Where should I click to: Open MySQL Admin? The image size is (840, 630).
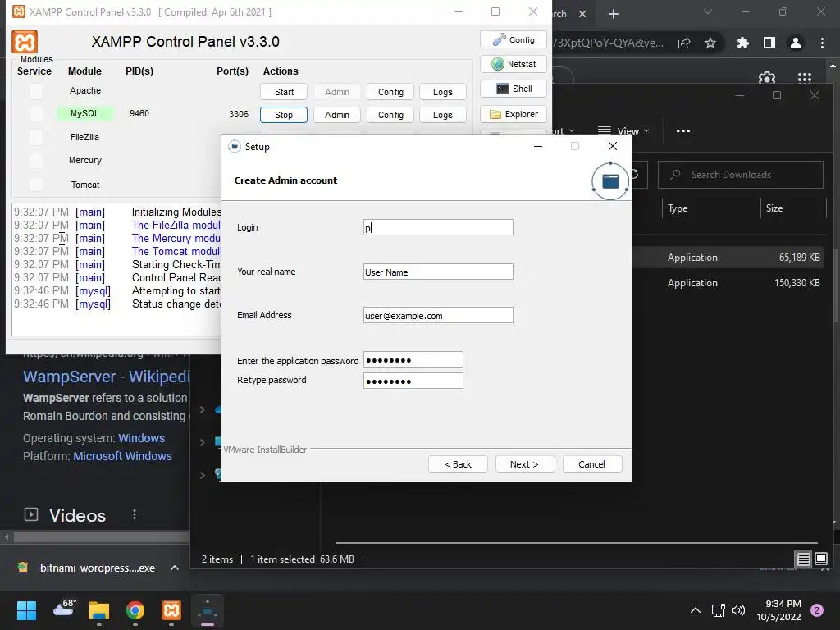click(337, 115)
